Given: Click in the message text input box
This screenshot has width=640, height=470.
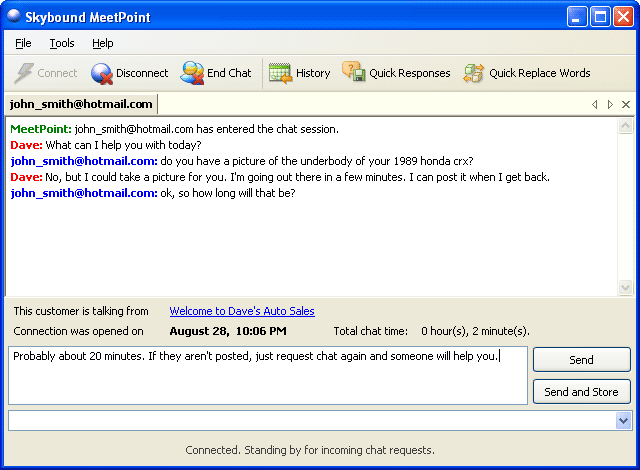Looking at the screenshot, I should (x=268, y=375).
